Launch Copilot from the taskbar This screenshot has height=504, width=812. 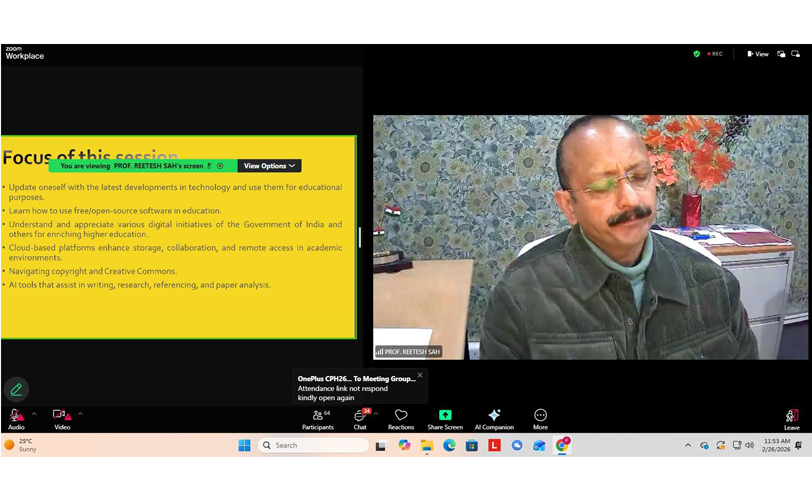coord(404,445)
